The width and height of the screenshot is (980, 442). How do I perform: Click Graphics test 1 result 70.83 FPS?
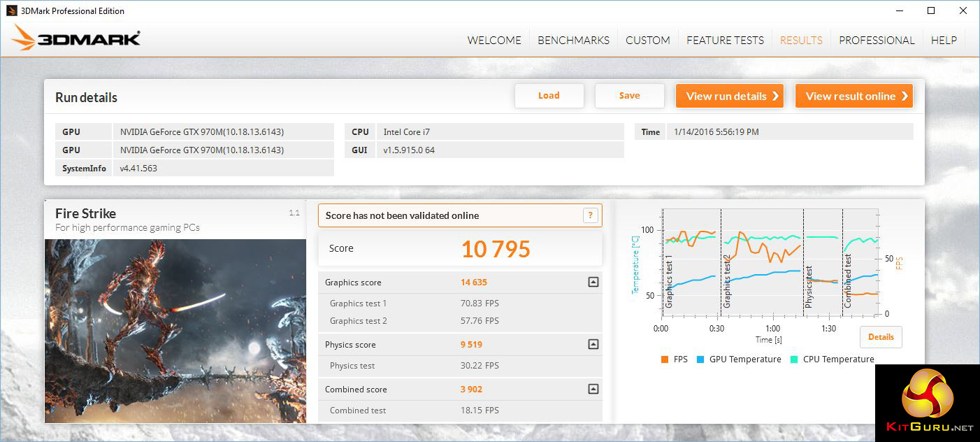point(480,304)
